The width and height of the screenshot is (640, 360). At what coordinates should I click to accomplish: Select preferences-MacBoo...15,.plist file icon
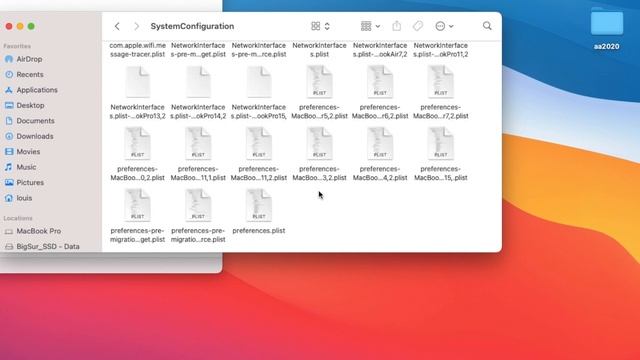coord(440,144)
